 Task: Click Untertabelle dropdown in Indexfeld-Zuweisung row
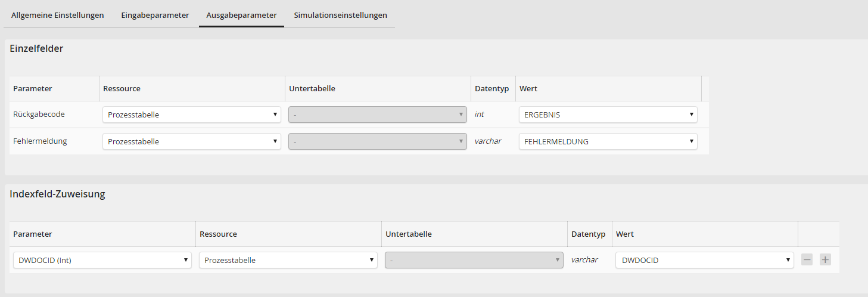click(x=474, y=260)
